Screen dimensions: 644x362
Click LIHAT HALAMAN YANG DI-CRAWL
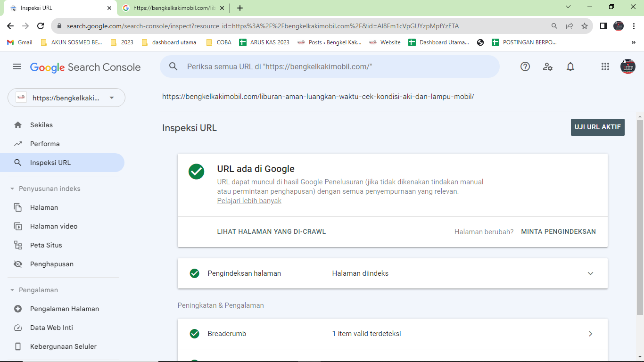272,231
